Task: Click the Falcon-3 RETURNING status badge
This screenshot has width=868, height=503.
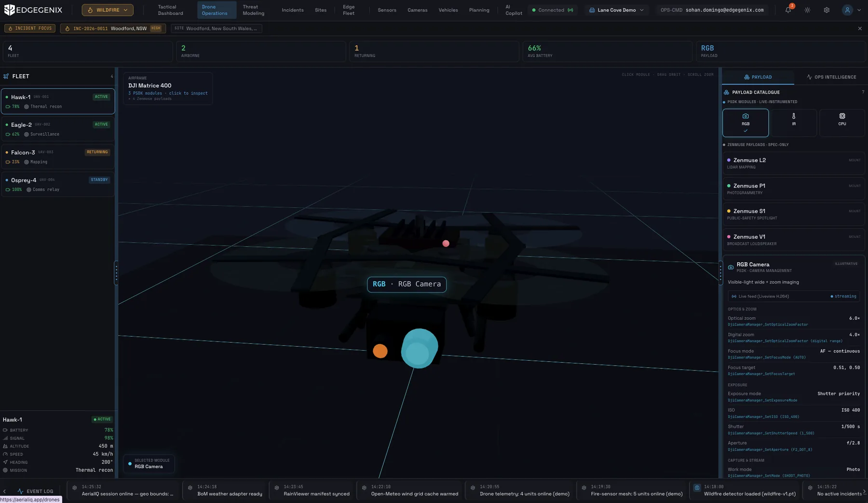Action: point(97,152)
